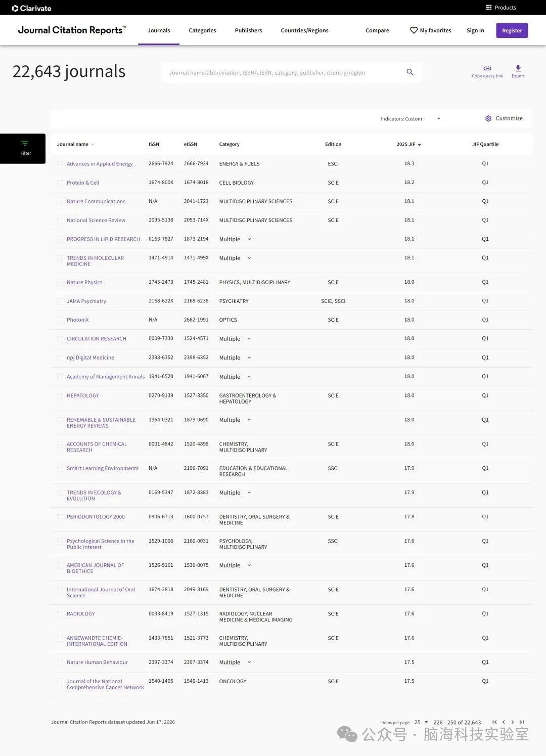This screenshot has width=546, height=756.
Task: Expand Multiple categories for npj Digital Medicine
Action: tap(249, 358)
